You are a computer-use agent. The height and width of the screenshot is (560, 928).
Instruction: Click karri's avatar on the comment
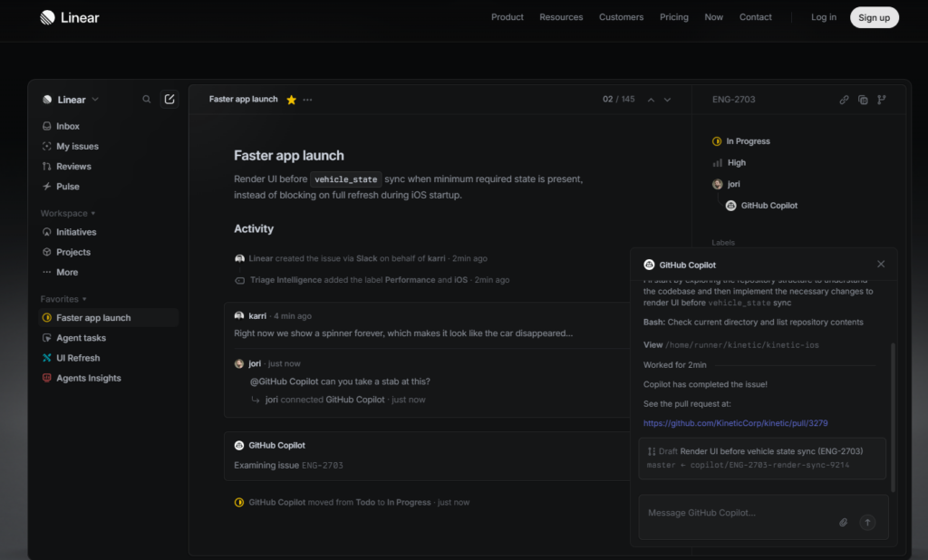tap(239, 316)
